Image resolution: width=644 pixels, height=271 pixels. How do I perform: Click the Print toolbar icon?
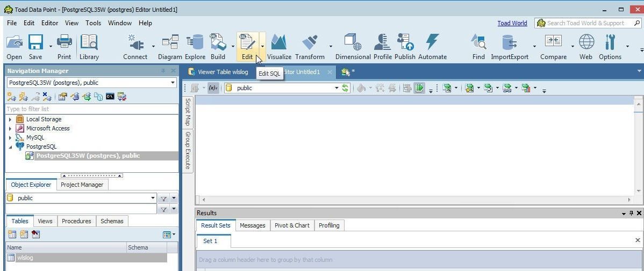(x=64, y=42)
